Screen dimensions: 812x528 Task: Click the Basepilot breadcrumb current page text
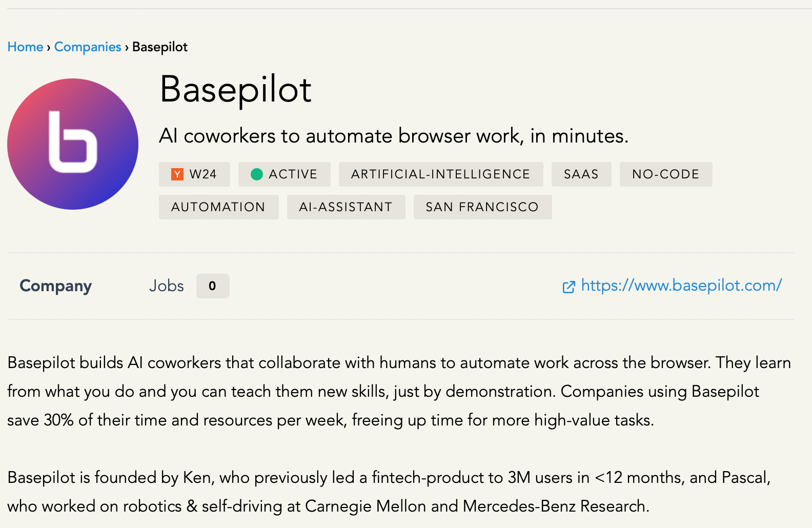click(160, 47)
